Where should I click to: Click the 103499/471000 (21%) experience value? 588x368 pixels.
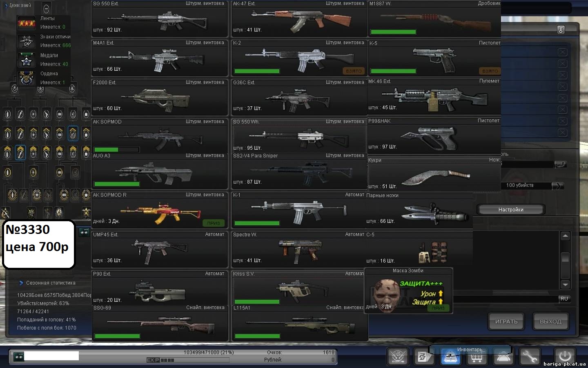[x=209, y=352]
